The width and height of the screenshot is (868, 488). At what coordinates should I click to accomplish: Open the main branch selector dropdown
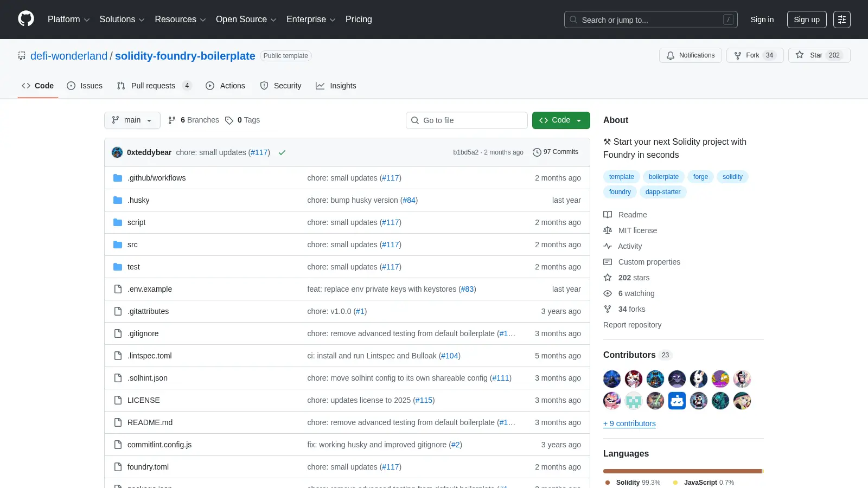(132, 120)
